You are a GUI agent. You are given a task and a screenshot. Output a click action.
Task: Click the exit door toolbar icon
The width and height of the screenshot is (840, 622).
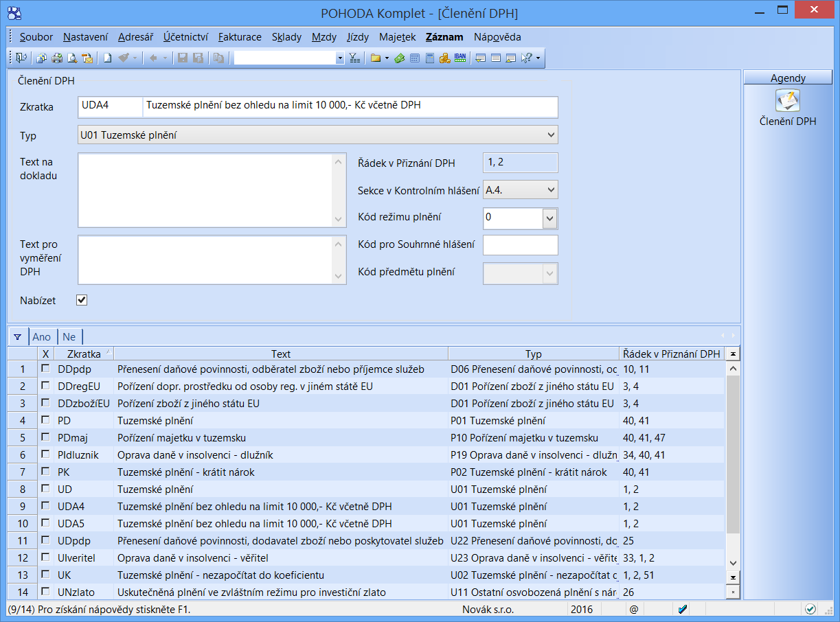(21, 58)
